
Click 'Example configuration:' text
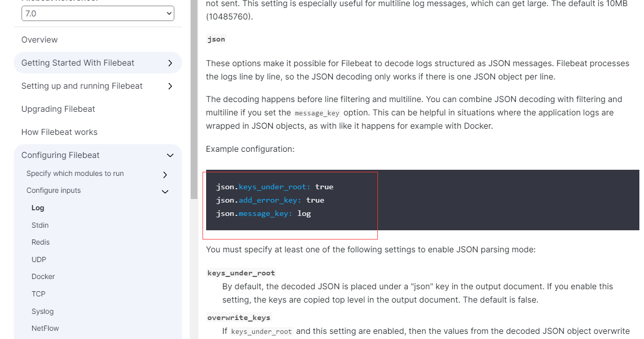tap(250, 149)
